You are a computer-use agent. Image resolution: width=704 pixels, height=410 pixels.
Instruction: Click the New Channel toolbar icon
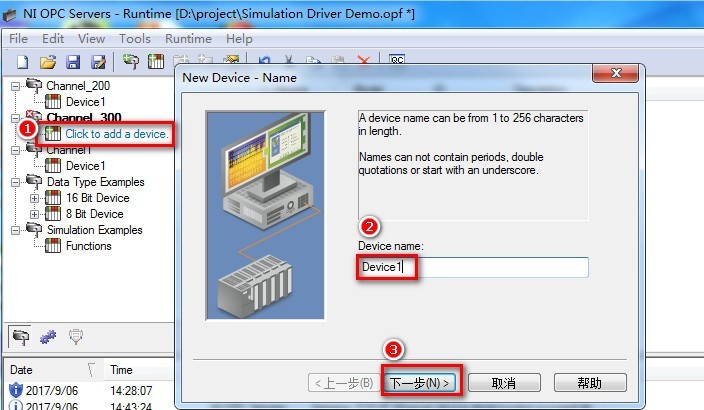point(131,61)
